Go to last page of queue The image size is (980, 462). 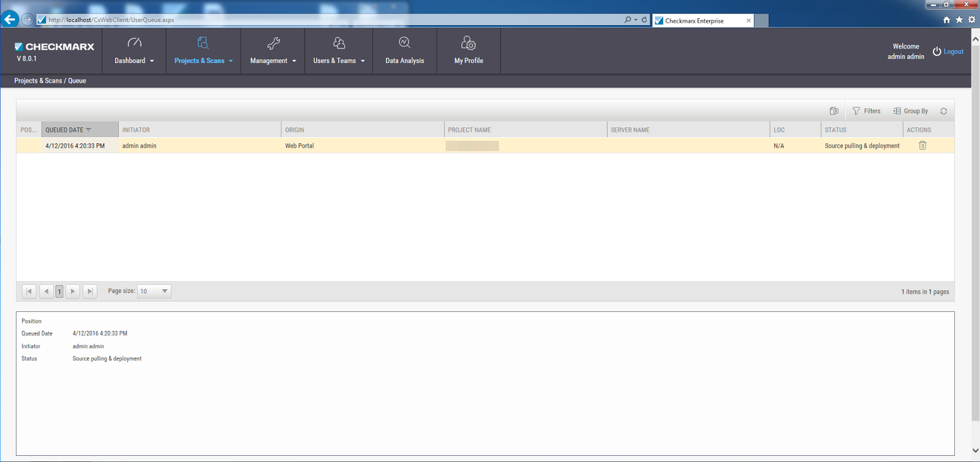click(x=90, y=291)
